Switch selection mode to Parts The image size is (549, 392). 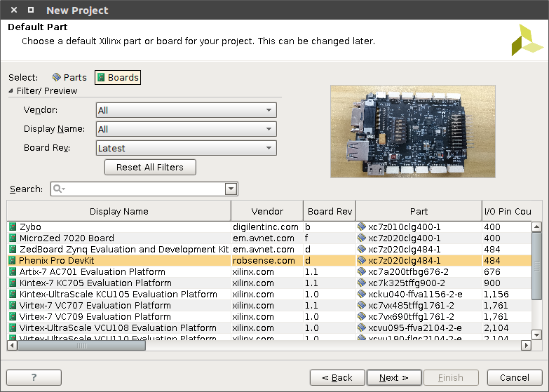point(69,77)
